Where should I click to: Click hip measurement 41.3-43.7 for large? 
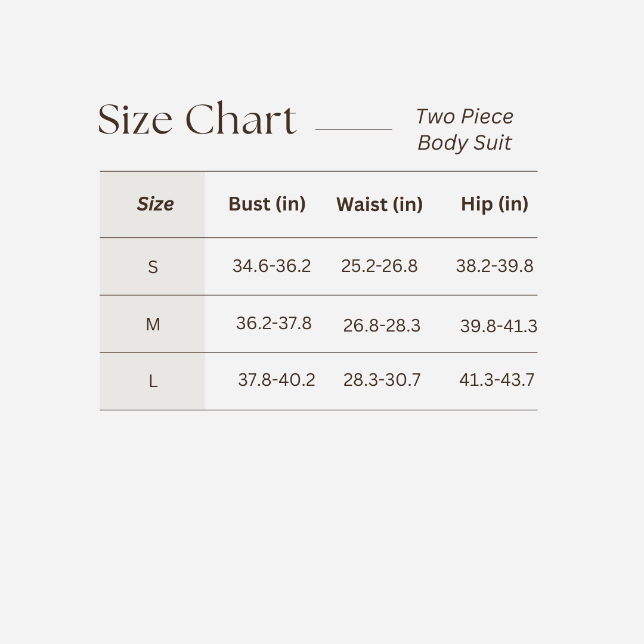(497, 380)
